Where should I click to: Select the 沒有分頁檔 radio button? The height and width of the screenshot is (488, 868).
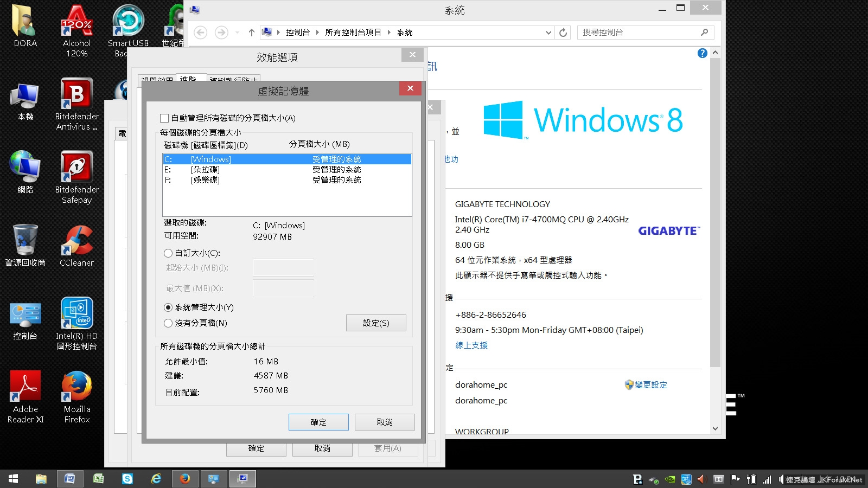pyautogui.click(x=168, y=323)
